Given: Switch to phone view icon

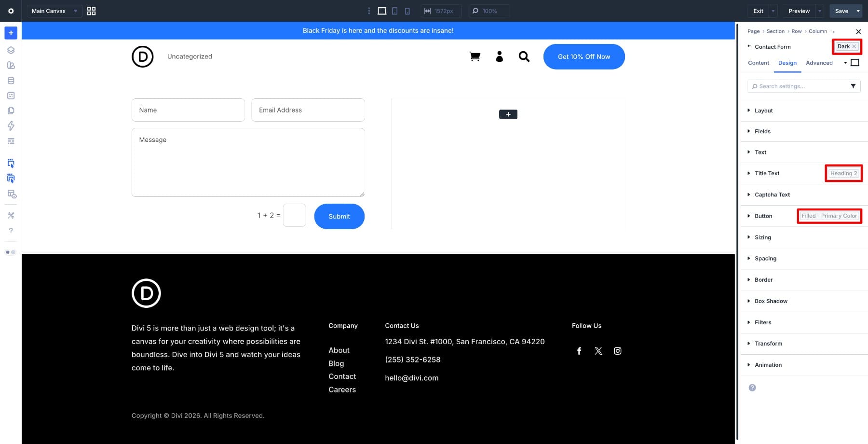Looking at the screenshot, I should [x=407, y=11].
